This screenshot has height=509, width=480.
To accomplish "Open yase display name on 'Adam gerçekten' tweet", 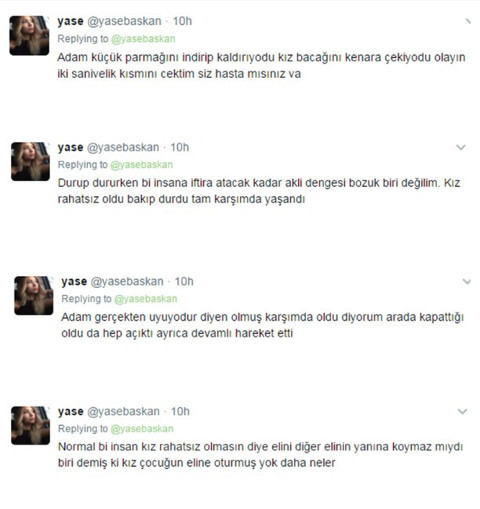I will coord(74,282).
